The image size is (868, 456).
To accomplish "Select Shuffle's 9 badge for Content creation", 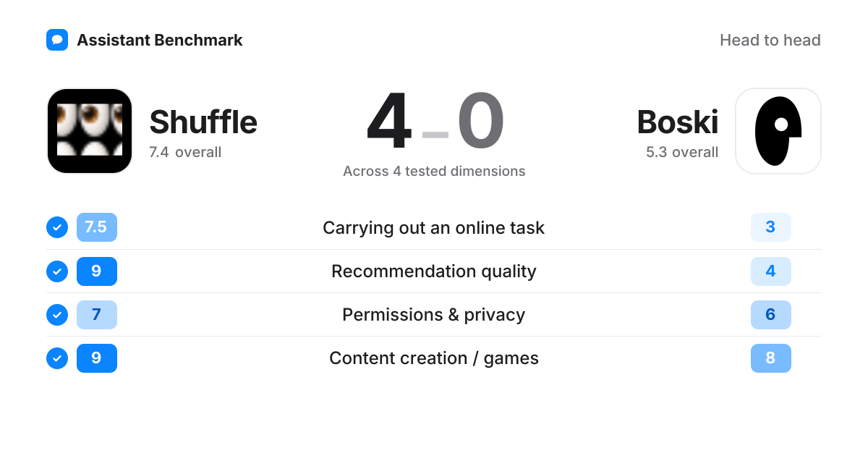I will 97,358.
